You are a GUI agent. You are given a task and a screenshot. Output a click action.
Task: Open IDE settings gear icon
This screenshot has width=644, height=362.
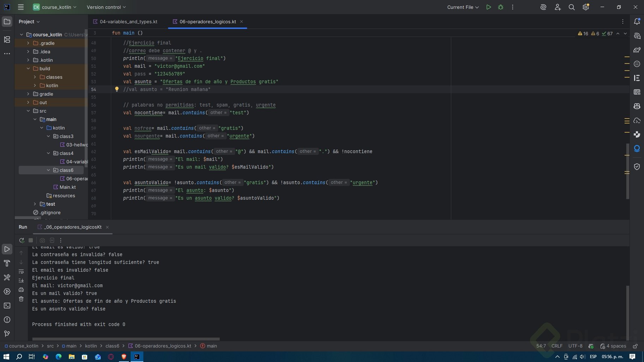tap(586, 7)
